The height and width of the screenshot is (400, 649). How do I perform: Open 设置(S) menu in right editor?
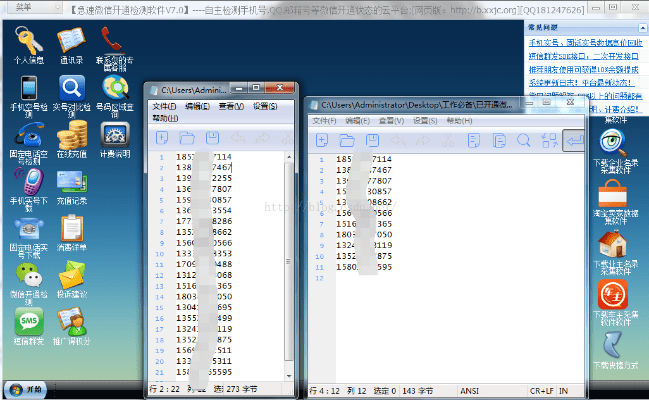[x=425, y=120]
